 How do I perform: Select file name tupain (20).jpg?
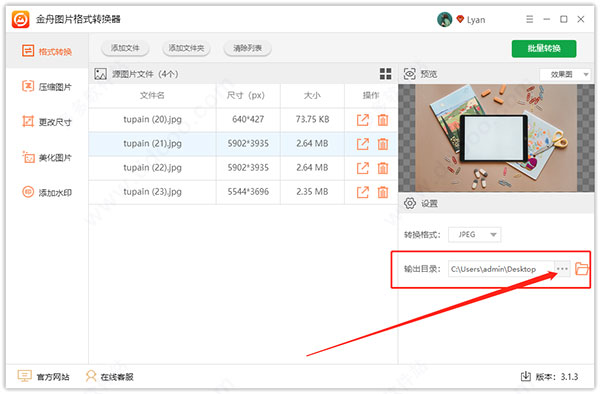coord(152,119)
